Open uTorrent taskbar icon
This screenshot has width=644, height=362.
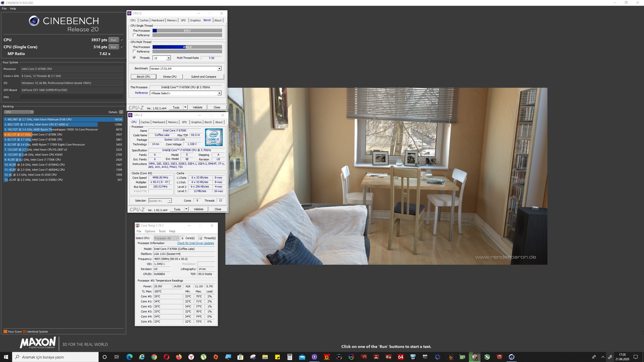point(204,357)
